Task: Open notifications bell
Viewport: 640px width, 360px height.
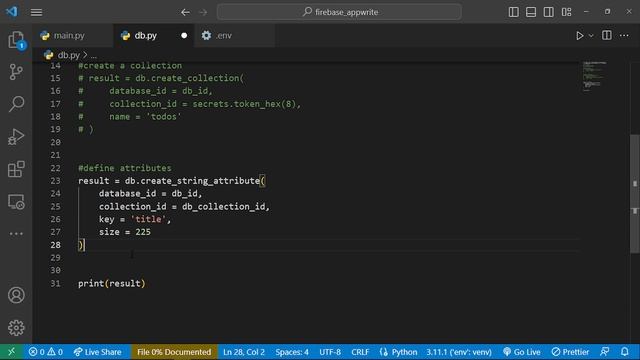Action: [625, 352]
